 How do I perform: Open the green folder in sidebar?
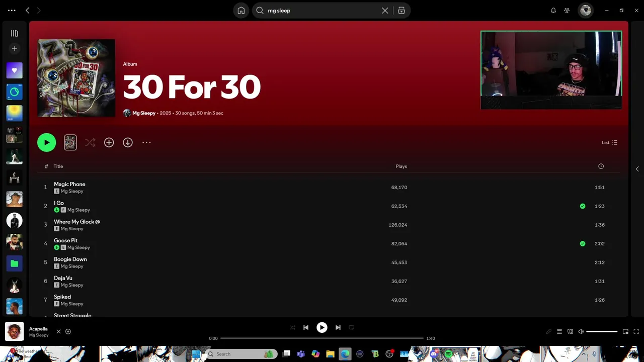click(14, 263)
